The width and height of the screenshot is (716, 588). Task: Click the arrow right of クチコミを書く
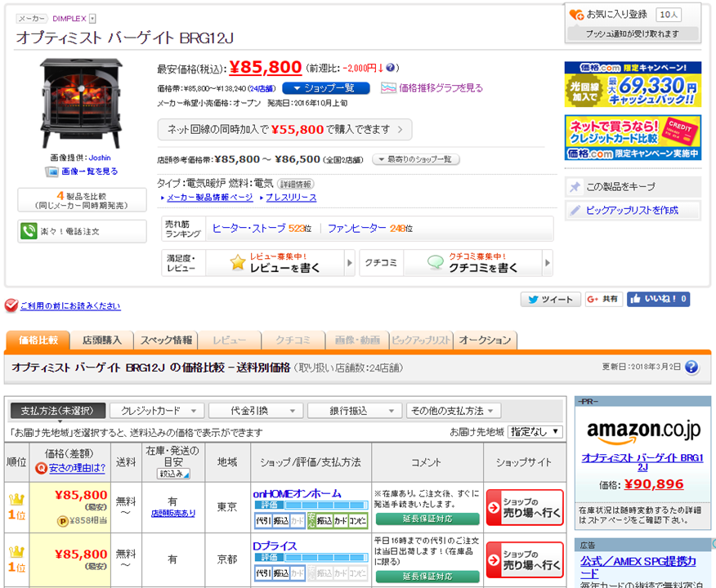pyautogui.click(x=548, y=263)
